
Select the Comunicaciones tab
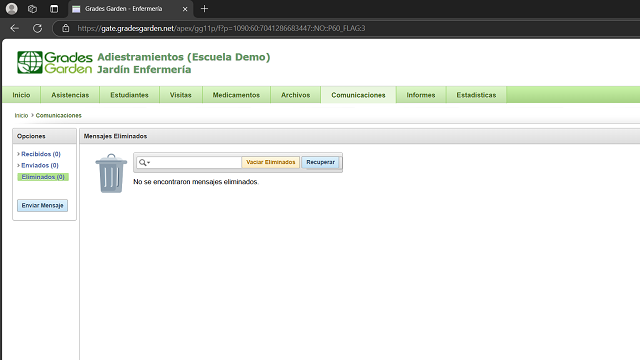click(358, 95)
